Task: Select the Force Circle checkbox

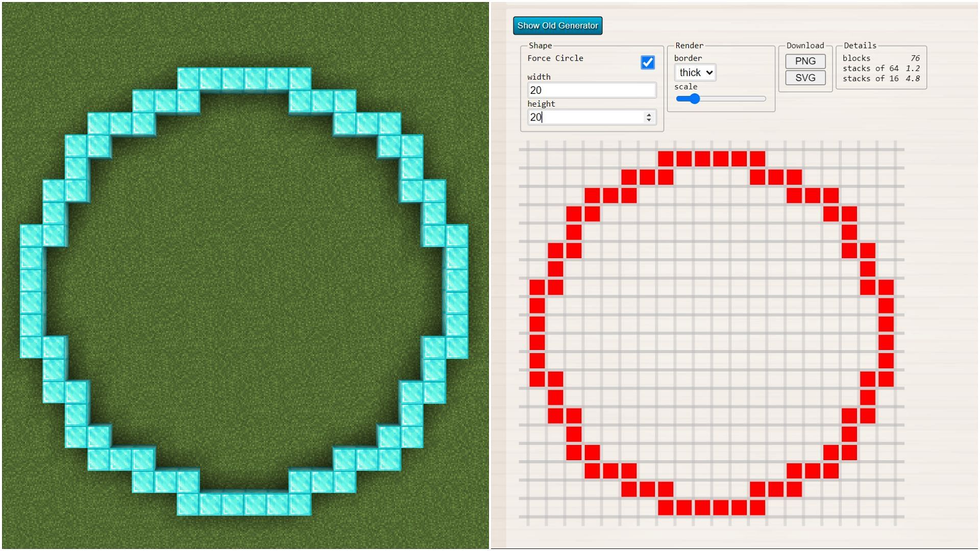Action: tap(647, 62)
